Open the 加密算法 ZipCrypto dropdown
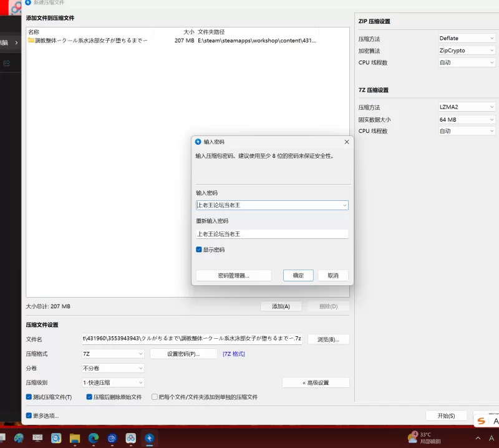The width and height of the screenshot is (499, 448). (467, 51)
